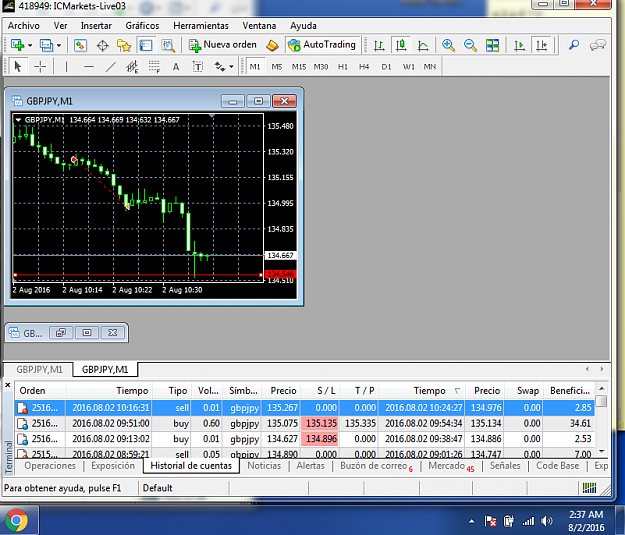Select the H4 timeframe
625x535 pixels.
(364, 67)
